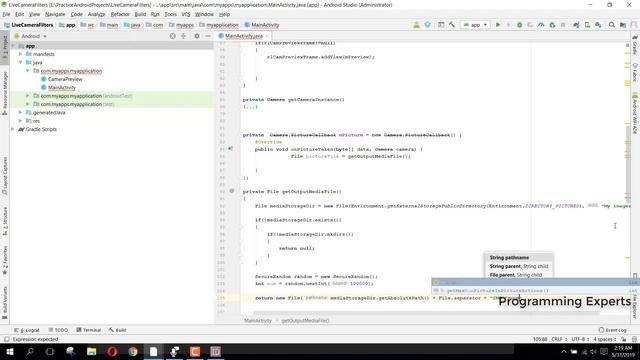Click the Make Project hammer icon
This screenshot has width=640, height=360.
452,25
